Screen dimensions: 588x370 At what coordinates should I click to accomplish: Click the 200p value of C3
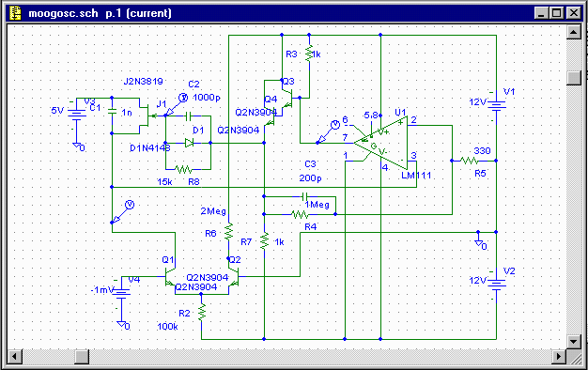(x=310, y=178)
